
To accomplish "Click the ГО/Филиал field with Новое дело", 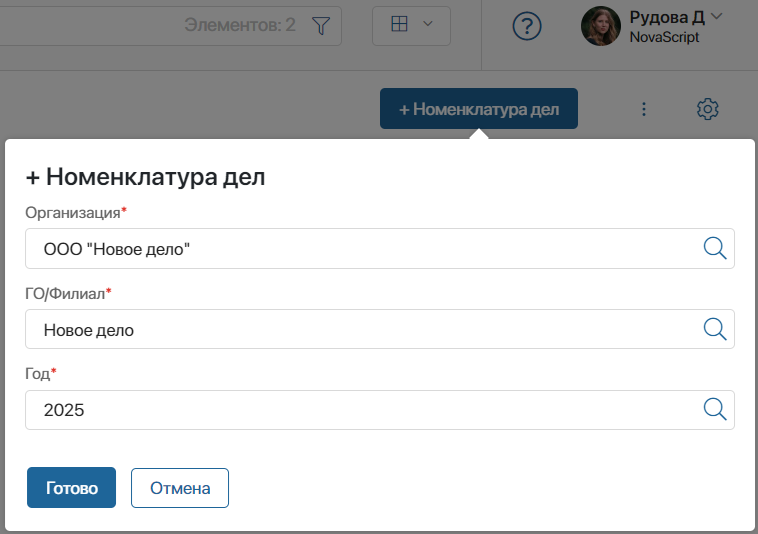I will pyautogui.click(x=360, y=329).
